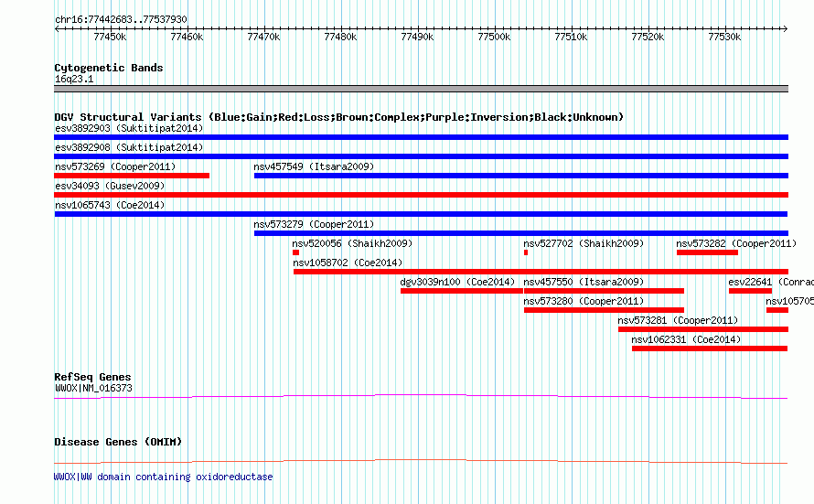Select the nsv573282 red loss bar

click(x=708, y=252)
